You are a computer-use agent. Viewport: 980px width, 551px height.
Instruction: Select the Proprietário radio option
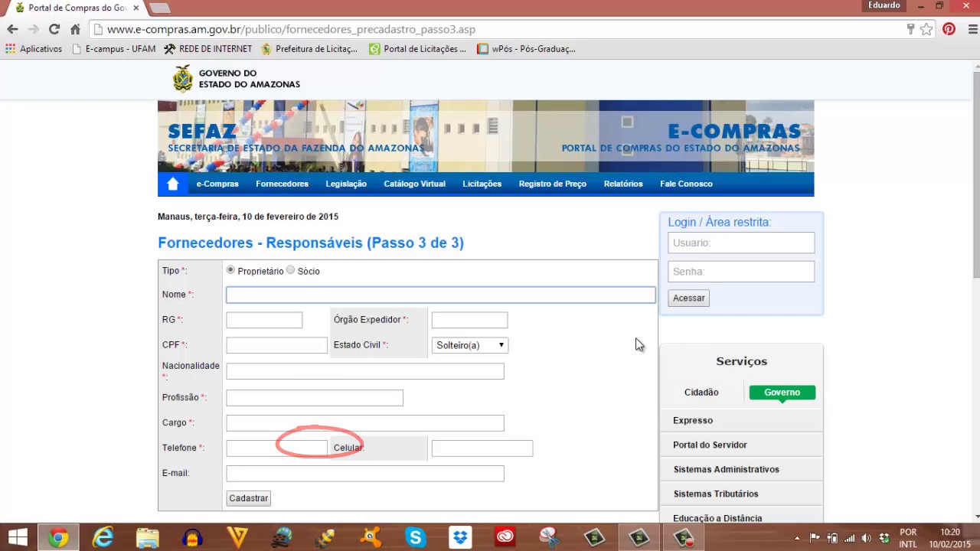[x=230, y=270]
